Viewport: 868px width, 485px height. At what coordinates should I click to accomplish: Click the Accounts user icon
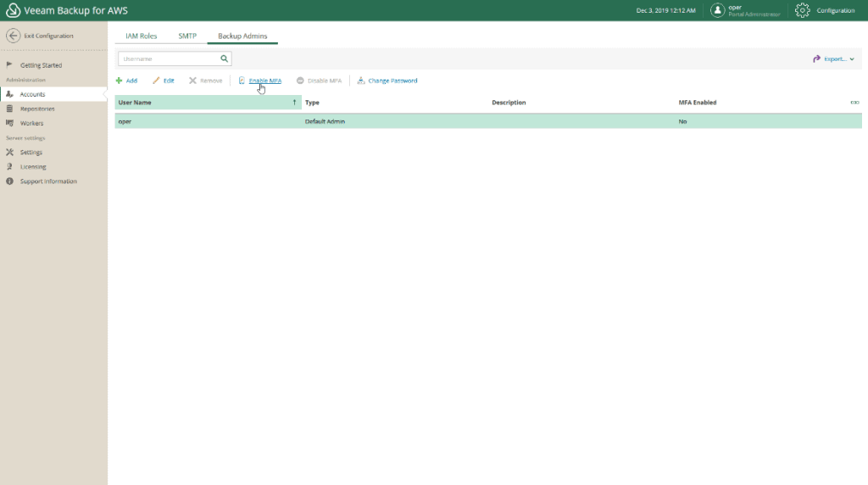tap(9, 94)
